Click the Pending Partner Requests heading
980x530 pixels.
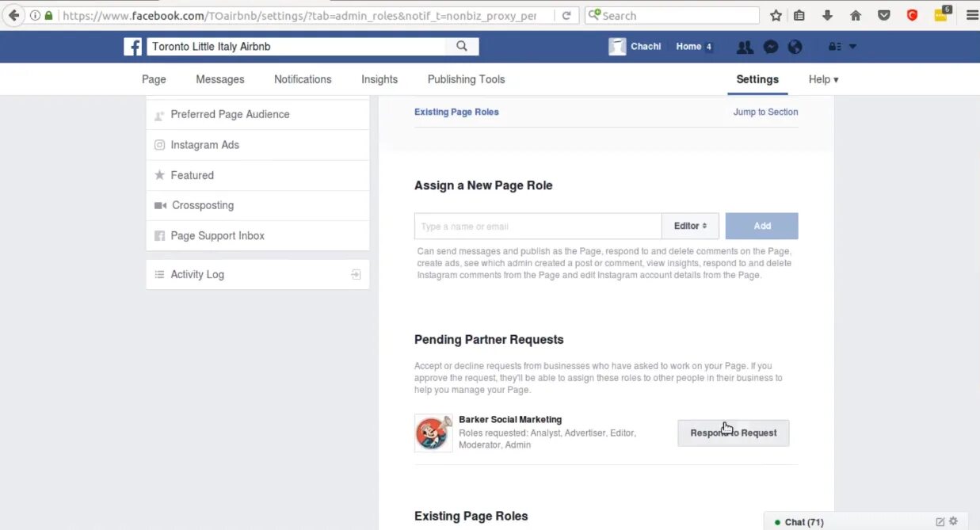(489, 339)
